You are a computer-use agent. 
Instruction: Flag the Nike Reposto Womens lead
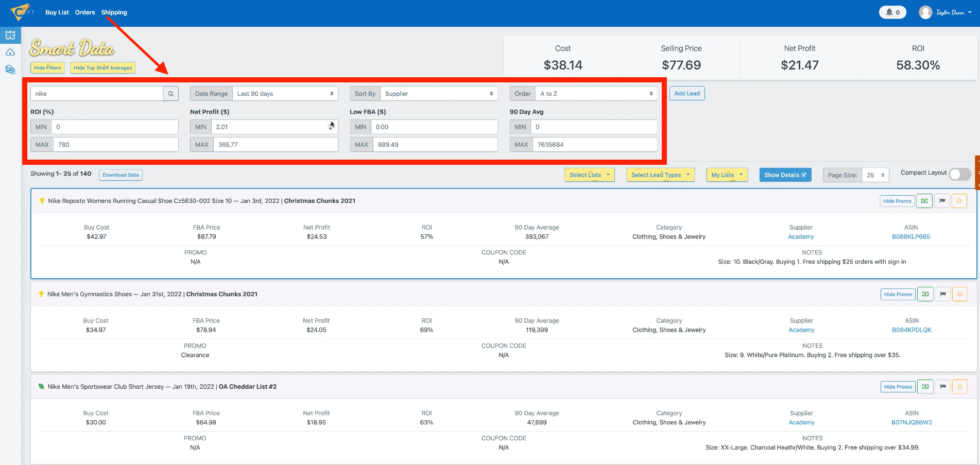coord(942,201)
